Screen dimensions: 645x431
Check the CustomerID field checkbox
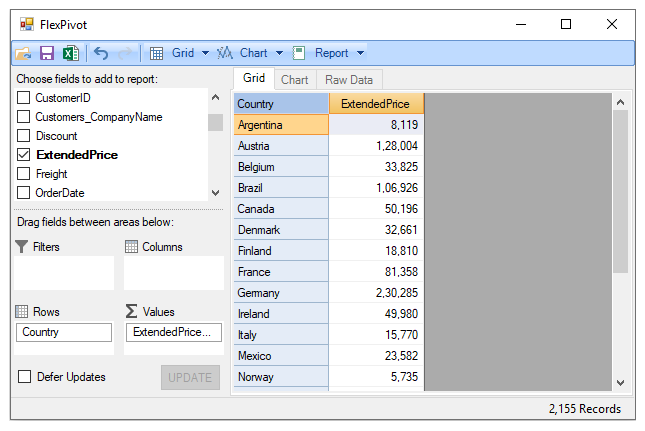point(24,98)
